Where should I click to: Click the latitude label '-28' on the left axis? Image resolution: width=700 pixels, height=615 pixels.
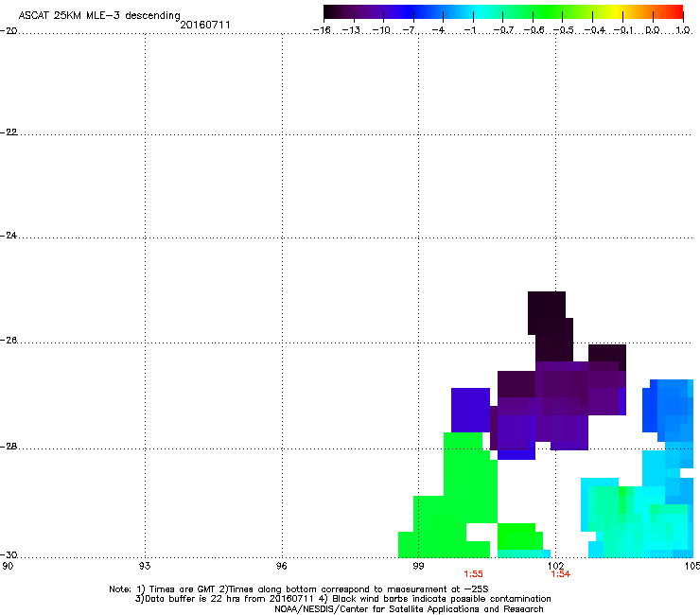(9, 447)
